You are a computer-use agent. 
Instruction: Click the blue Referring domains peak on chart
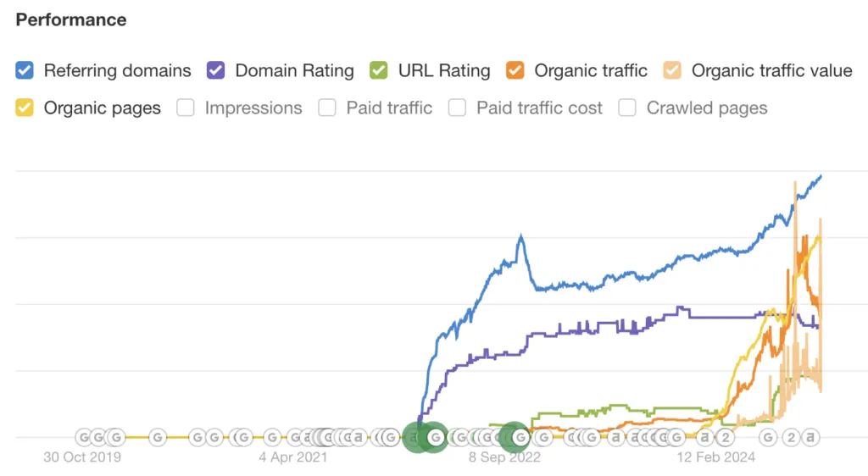pyautogui.click(x=521, y=236)
